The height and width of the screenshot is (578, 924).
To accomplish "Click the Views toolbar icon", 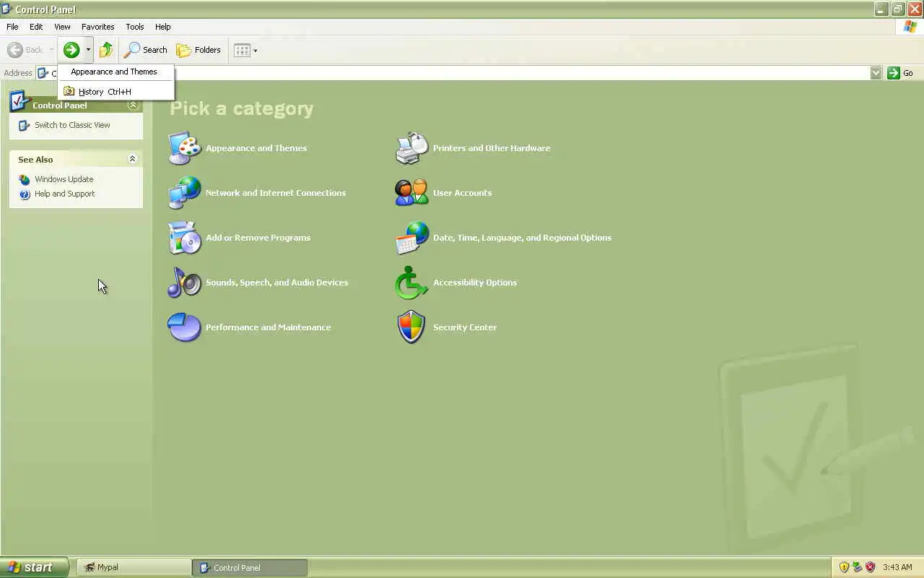I will coord(242,50).
